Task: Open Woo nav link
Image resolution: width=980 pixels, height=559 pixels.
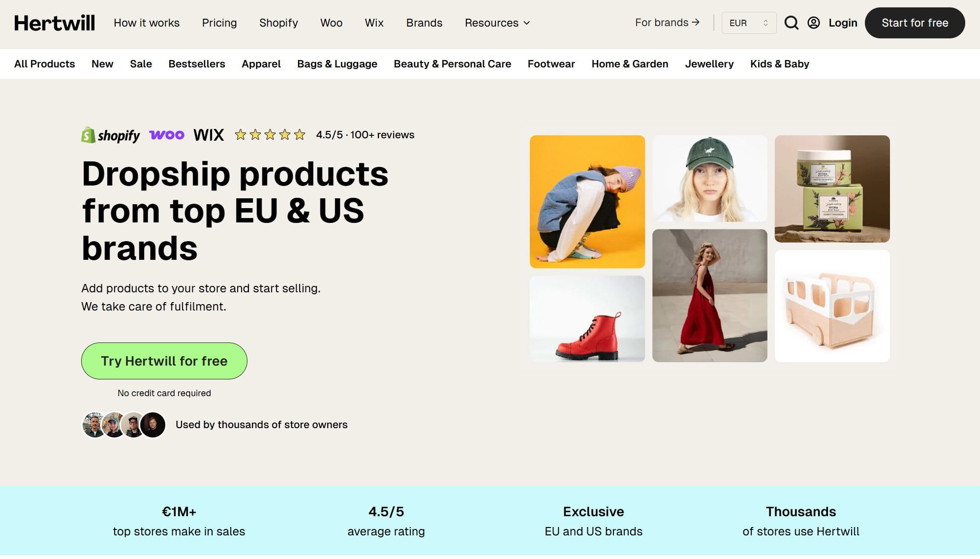Action: coord(331,23)
